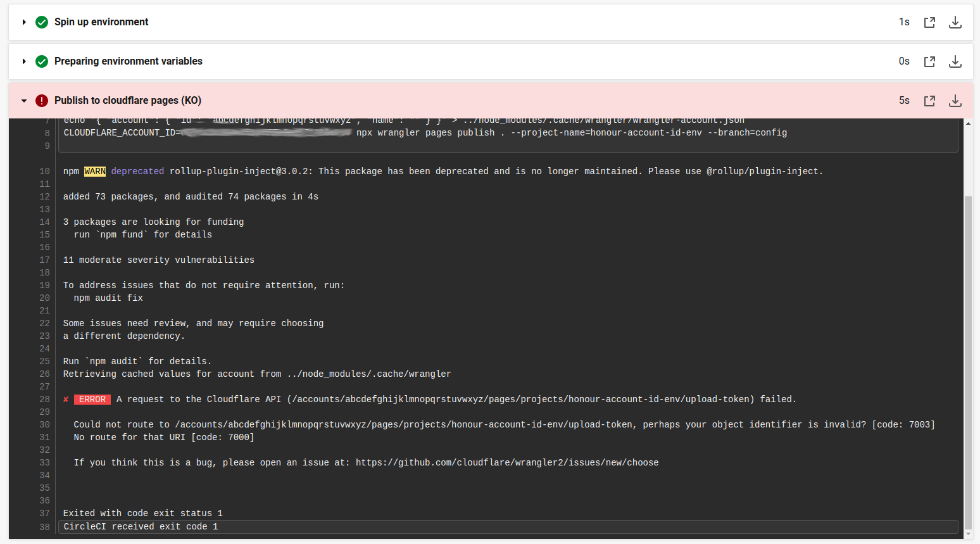Click the red failure icon for Publish to cloudflare pages
This screenshot has width=980, height=544.
42,101
